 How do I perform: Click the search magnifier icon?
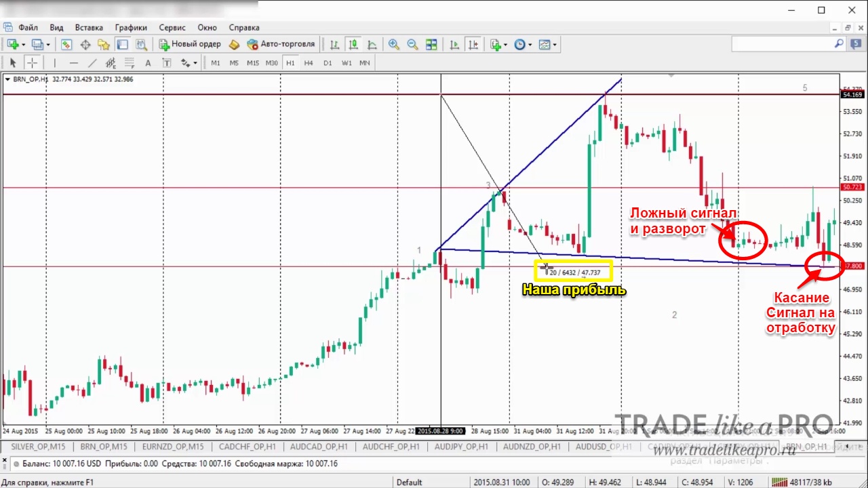[839, 44]
